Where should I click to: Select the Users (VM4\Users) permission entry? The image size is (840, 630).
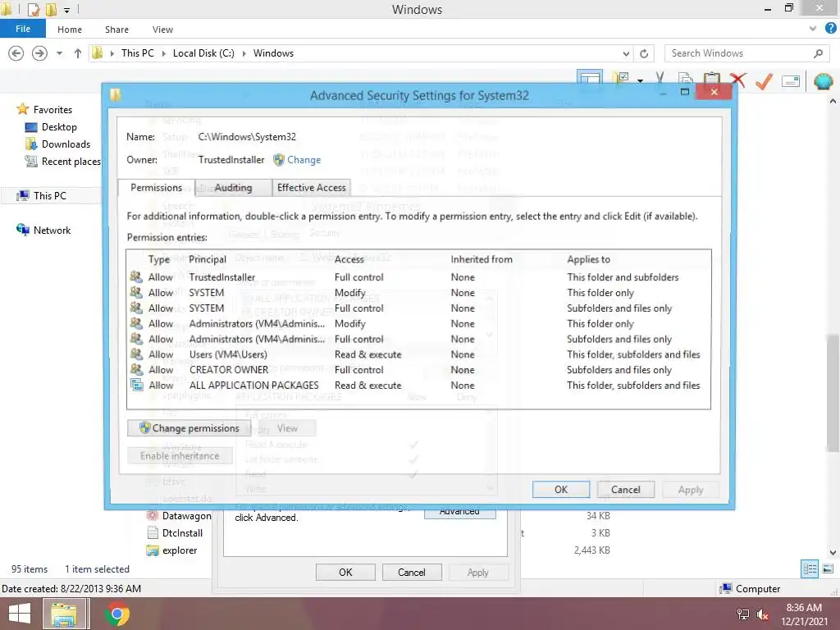(x=418, y=354)
